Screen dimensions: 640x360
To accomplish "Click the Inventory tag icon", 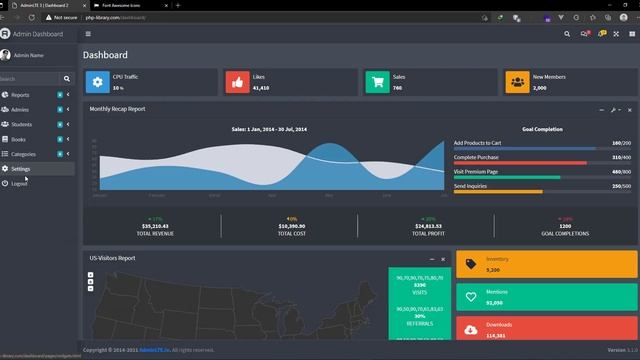I will coord(471,264).
